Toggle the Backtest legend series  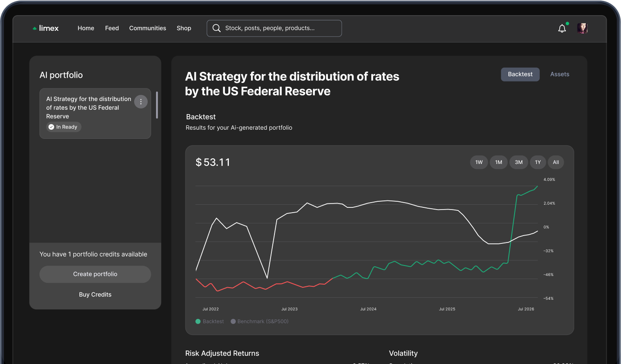(210, 321)
